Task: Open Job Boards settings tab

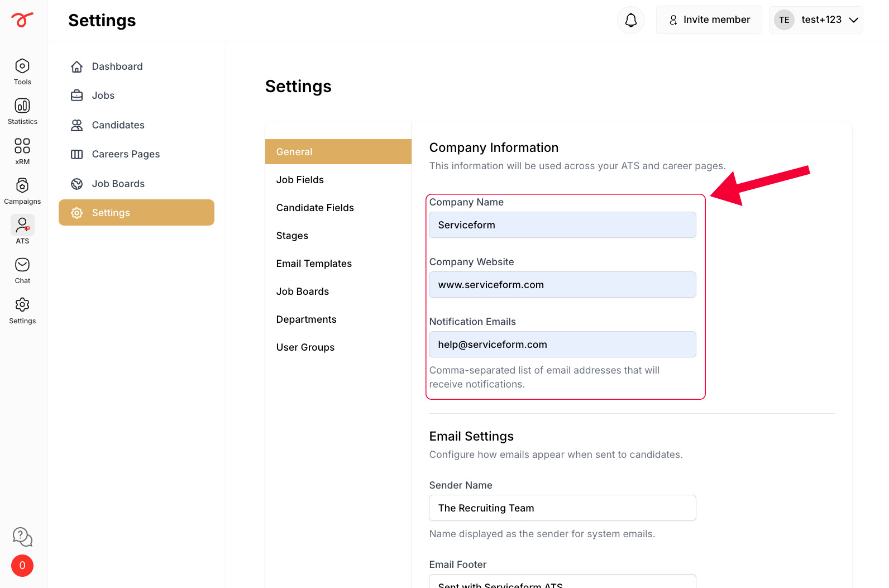Action: click(x=338, y=291)
